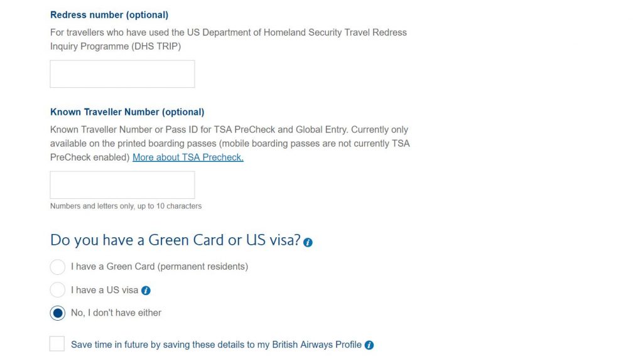Choose the 'I have a US visa' radio button
The height and width of the screenshot is (364, 643).
57,290
